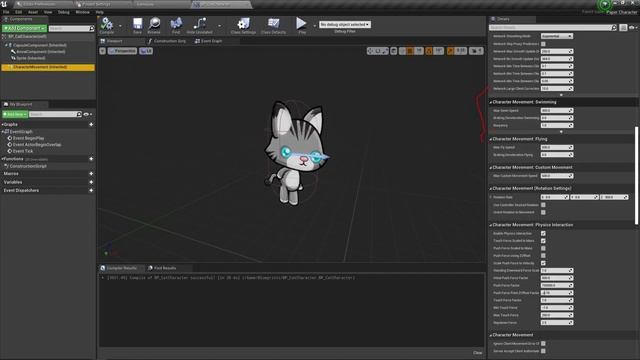The image size is (640, 360).
Task: Toggle Ignore Client Movement Error checkbox
Action: click(543, 344)
